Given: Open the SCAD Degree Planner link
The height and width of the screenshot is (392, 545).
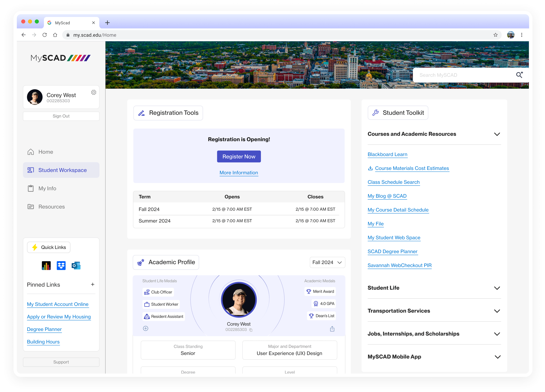Looking at the screenshot, I should [392, 252].
